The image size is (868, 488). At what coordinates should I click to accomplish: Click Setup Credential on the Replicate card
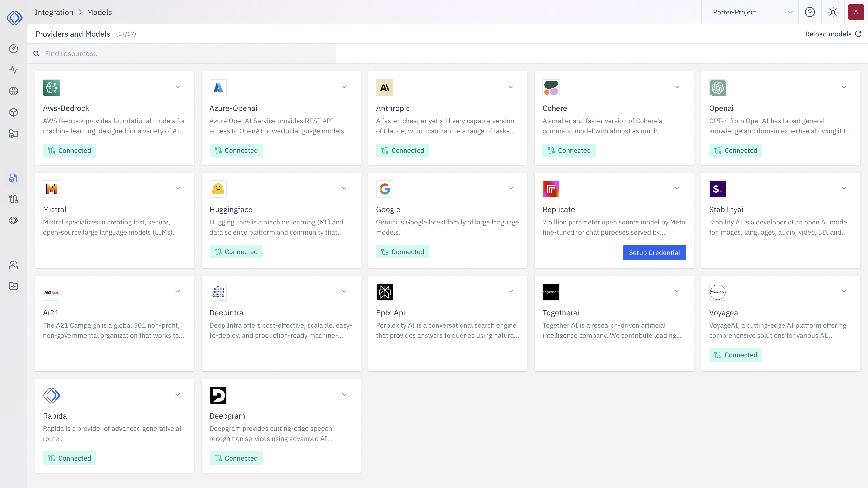654,252
